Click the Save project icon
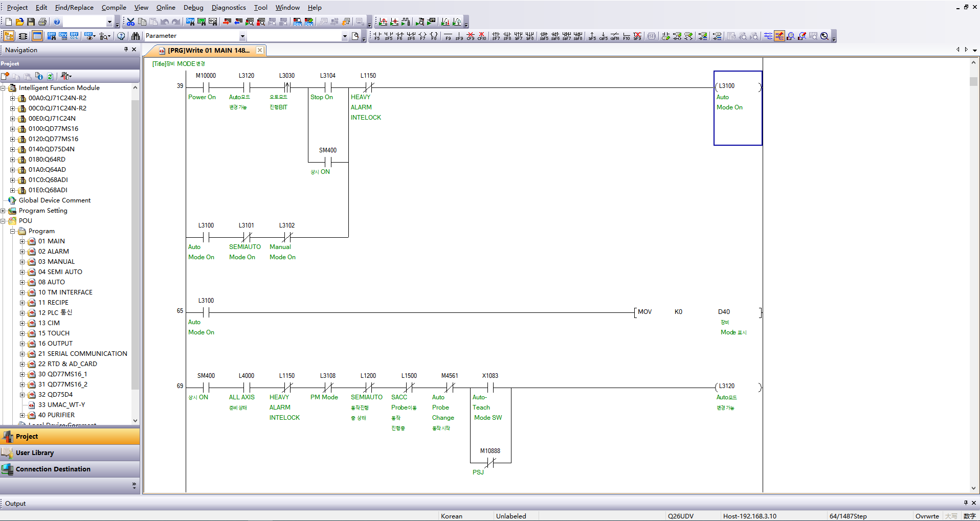 click(x=31, y=21)
